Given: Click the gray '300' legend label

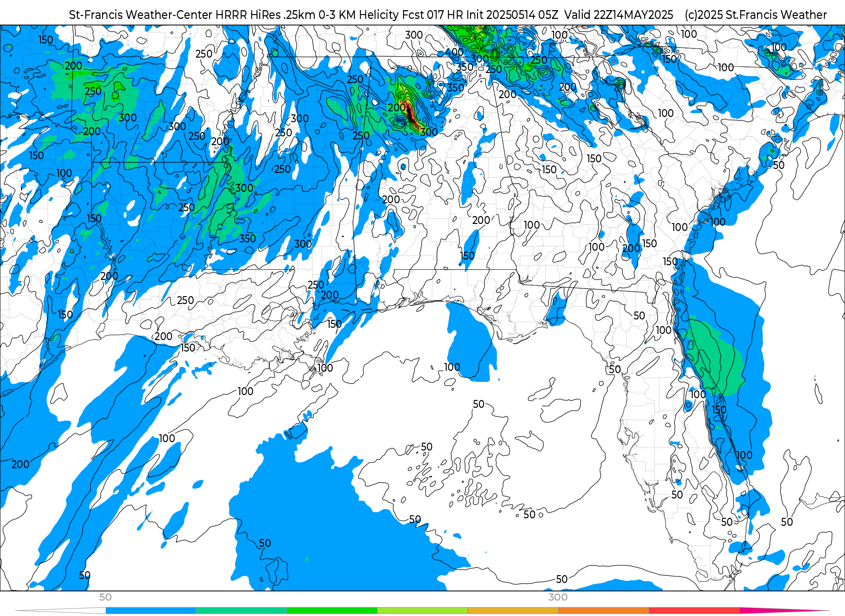Looking at the screenshot, I should pos(558,598).
